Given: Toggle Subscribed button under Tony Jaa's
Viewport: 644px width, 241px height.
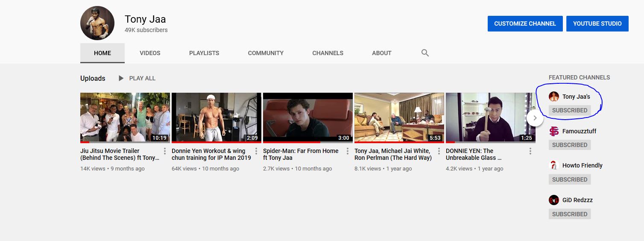Looking at the screenshot, I should [x=570, y=110].
